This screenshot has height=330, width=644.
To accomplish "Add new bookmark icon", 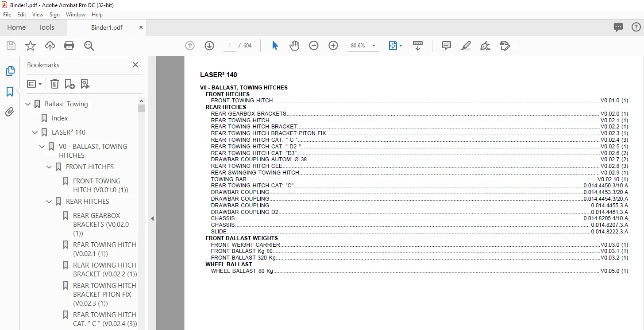I will (69, 84).
